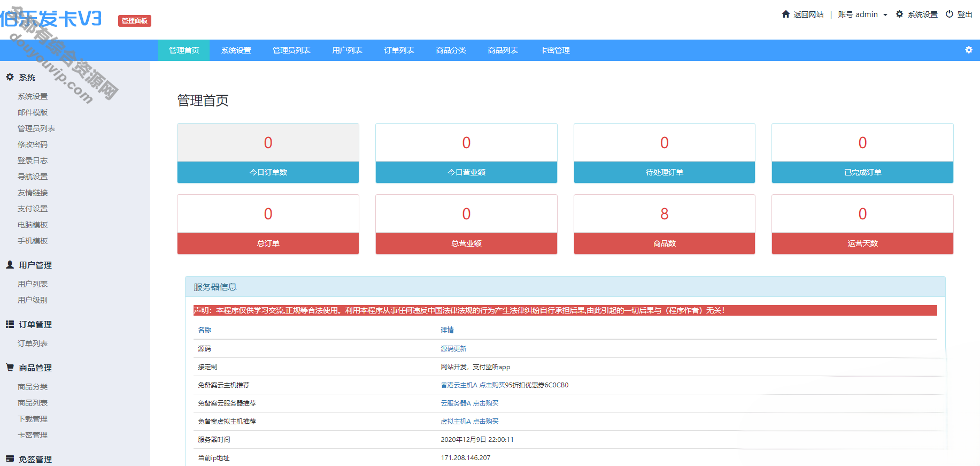The width and height of the screenshot is (980, 466).
Task: Click the cog icon beside sidebar 系统
Action: click(10, 77)
